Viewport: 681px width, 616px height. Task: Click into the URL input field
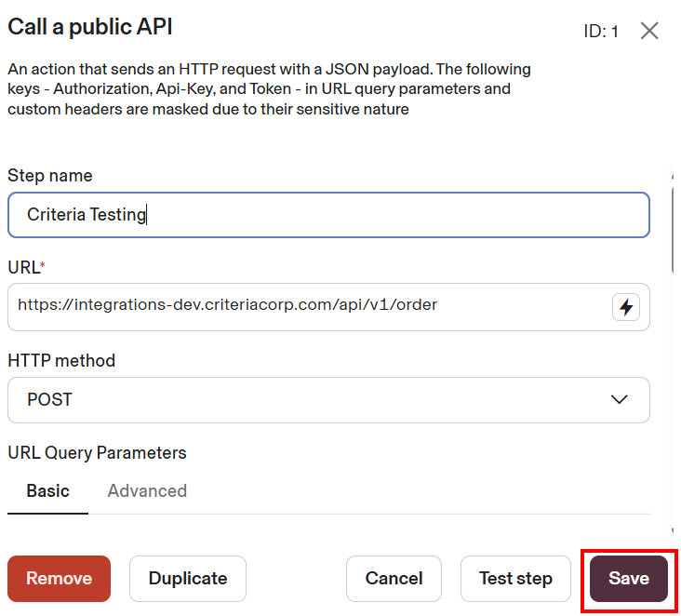(307, 306)
